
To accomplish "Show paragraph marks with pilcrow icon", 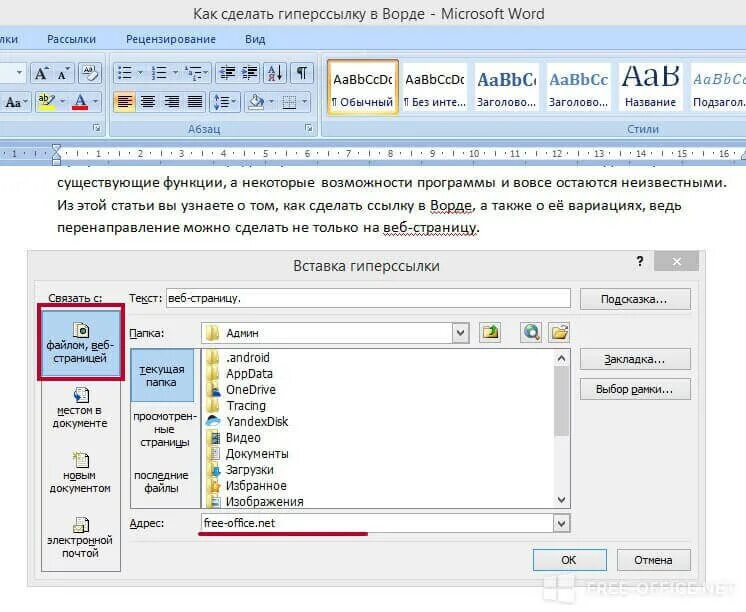I will (302, 73).
